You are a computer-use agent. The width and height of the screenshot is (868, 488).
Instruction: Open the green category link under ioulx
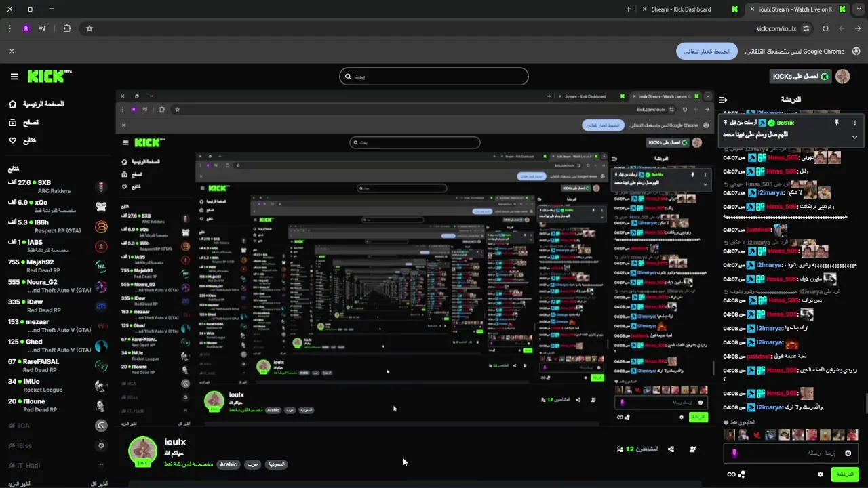(189, 464)
